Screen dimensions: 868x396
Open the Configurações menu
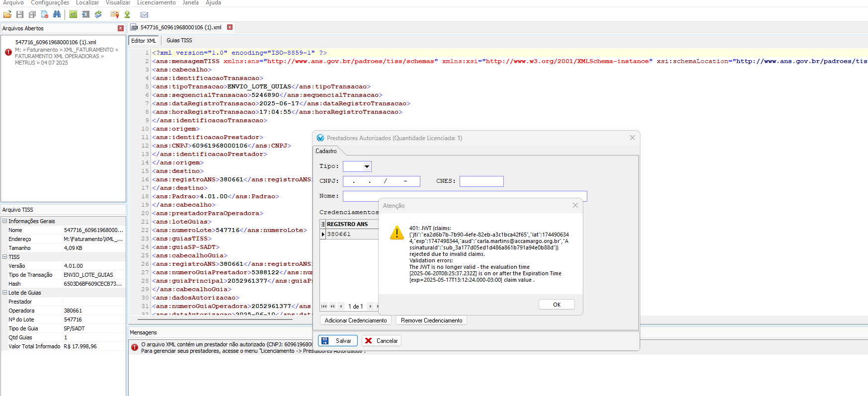[x=50, y=3]
